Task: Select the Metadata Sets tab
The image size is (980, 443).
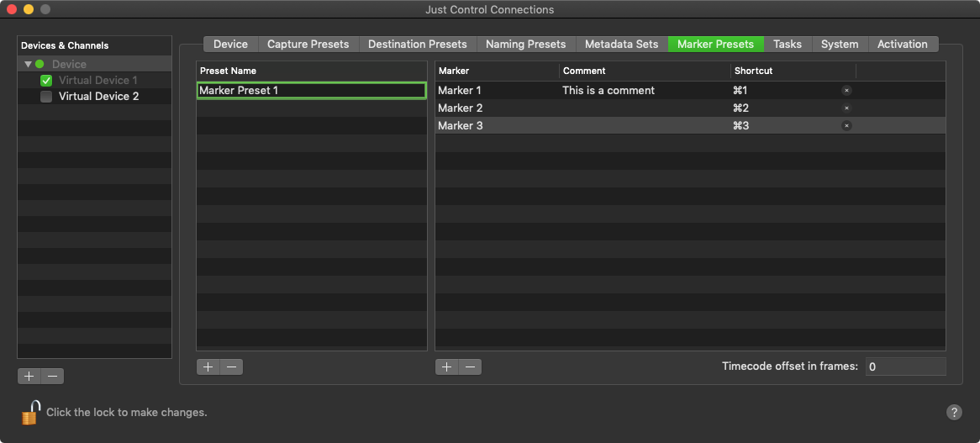Action: (x=621, y=45)
